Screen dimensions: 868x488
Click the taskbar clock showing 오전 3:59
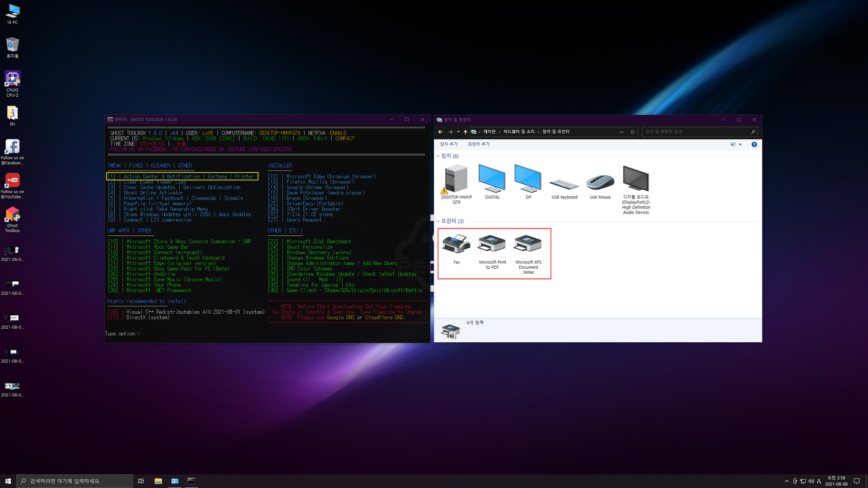click(837, 481)
